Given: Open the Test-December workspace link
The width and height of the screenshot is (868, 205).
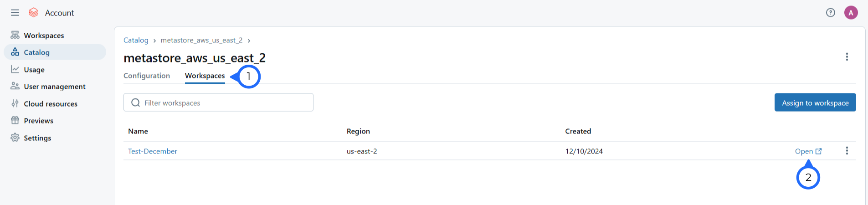Looking at the screenshot, I should (x=153, y=151).
